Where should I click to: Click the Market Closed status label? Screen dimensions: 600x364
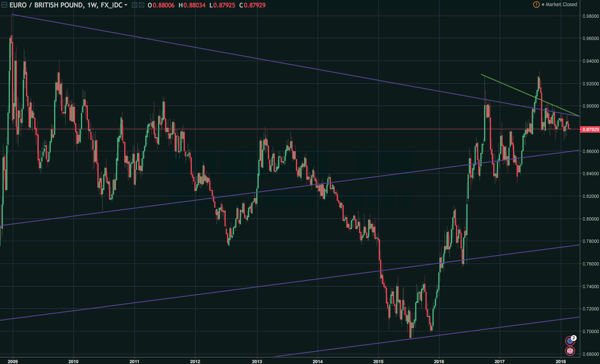[561, 5]
